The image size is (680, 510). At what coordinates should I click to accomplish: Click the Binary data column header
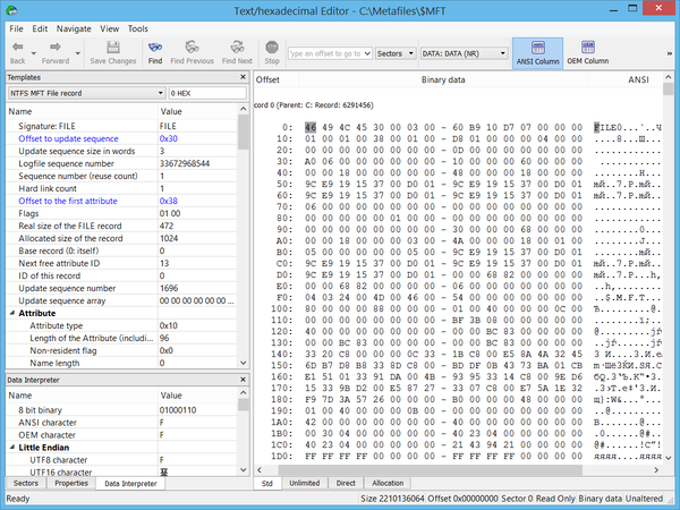tap(443, 80)
